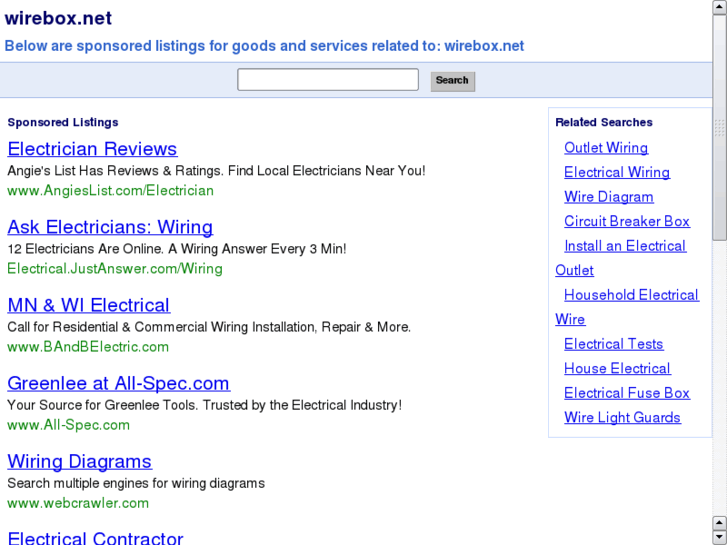Image resolution: width=727 pixels, height=545 pixels.
Task: Focus the search text input field
Action: tap(328, 80)
